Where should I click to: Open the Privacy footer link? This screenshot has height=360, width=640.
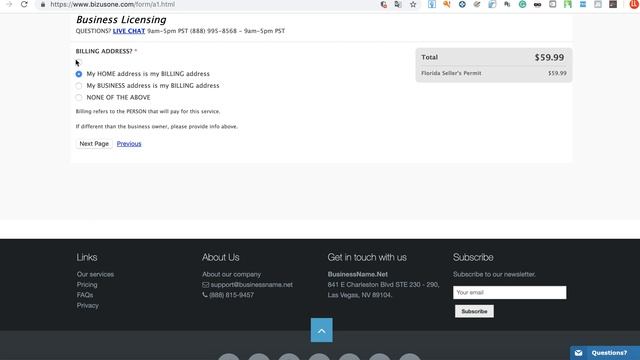(x=88, y=305)
